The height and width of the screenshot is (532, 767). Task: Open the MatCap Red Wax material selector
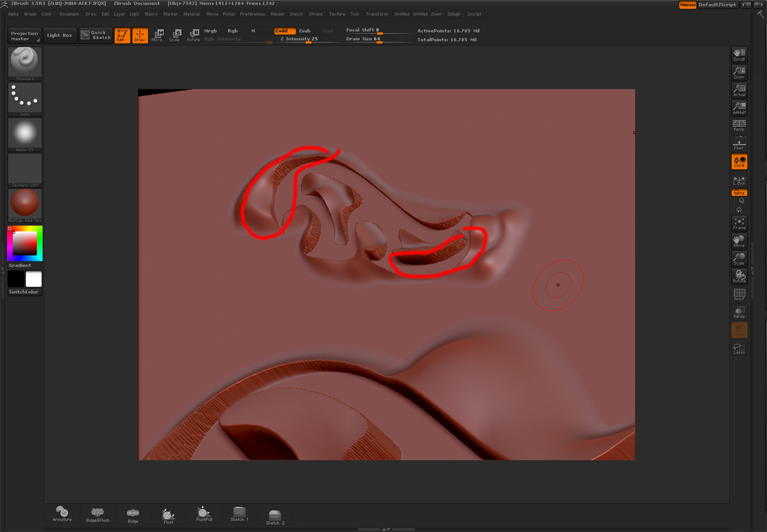point(25,206)
